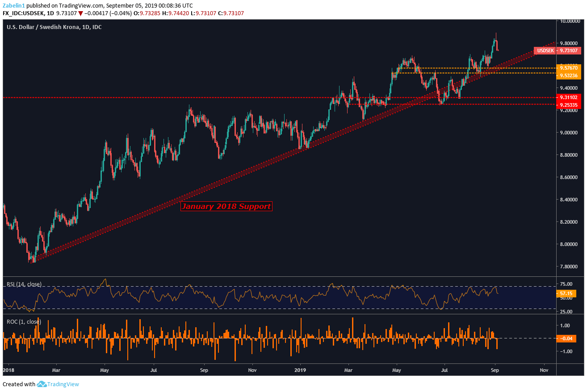Select the ROC value -0.04 label

pyautogui.click(x=569, y=338)
